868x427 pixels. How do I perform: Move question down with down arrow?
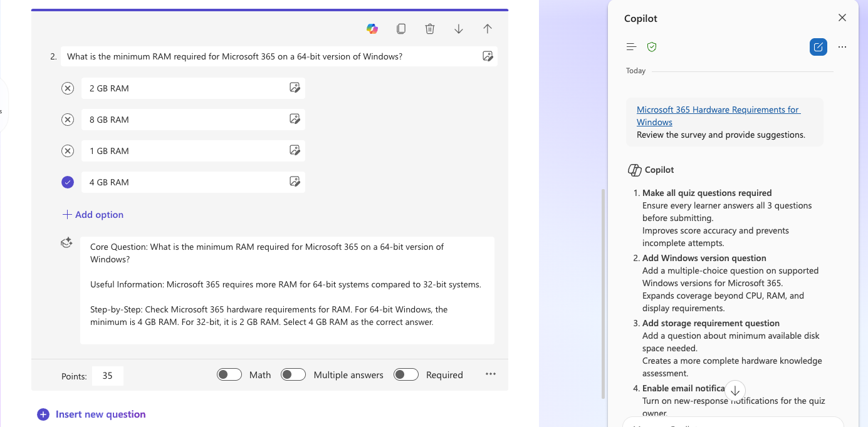click(x=459, y=29)
